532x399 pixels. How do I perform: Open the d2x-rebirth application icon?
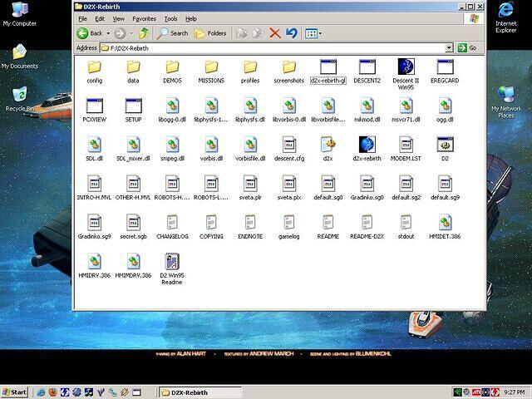[x=367, y=145]
